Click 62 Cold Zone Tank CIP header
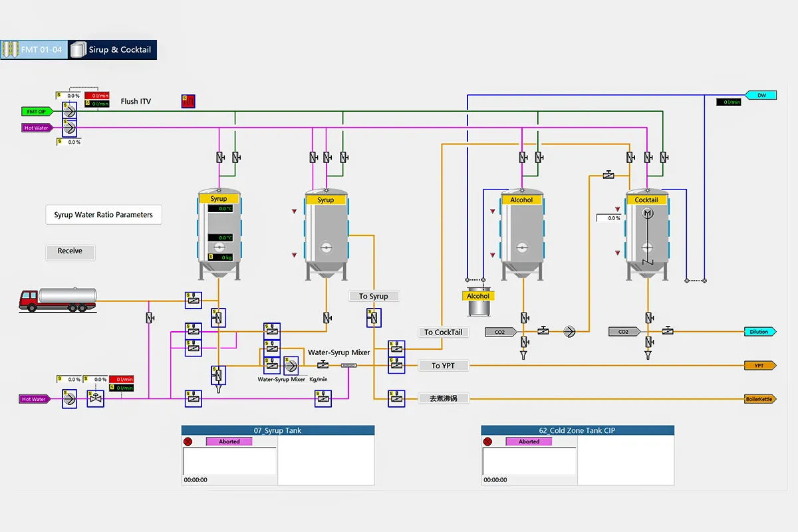The width and height of the screenshot is (798, 532). pos(577,430)
